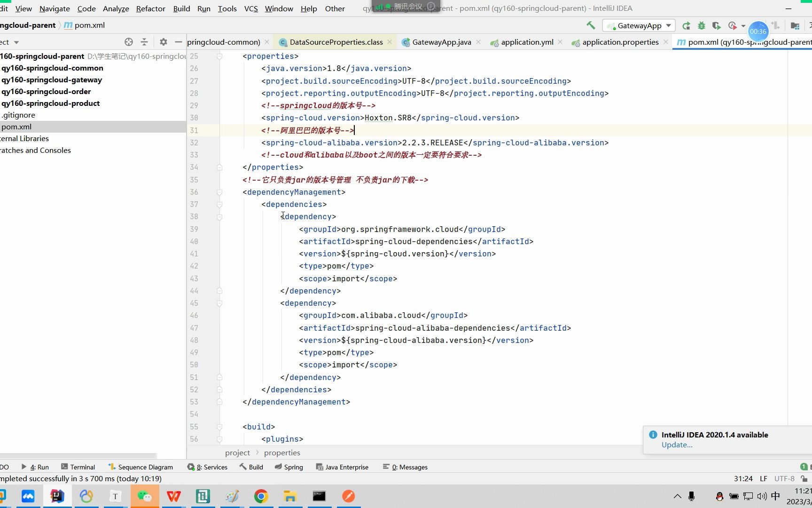Open Project panel gear settings
Viewport: 812px width, 508px height.
163,42
